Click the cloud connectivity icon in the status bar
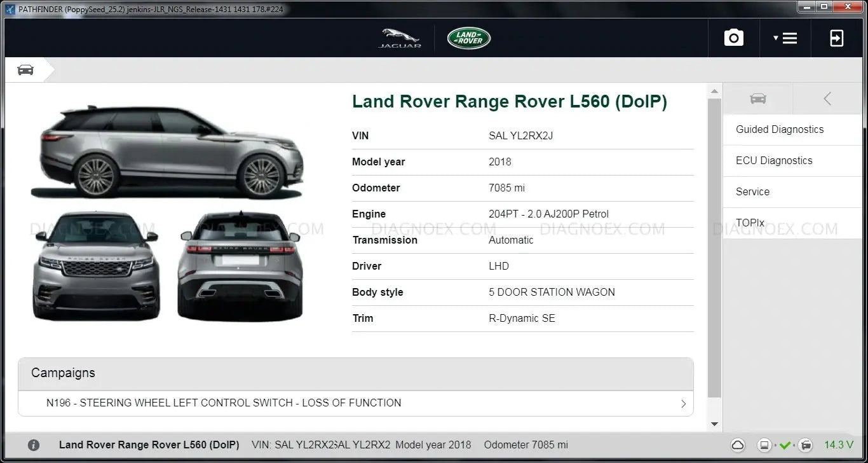Image resolution: width=868 pixels, height=463 pixels. [737, 445]
